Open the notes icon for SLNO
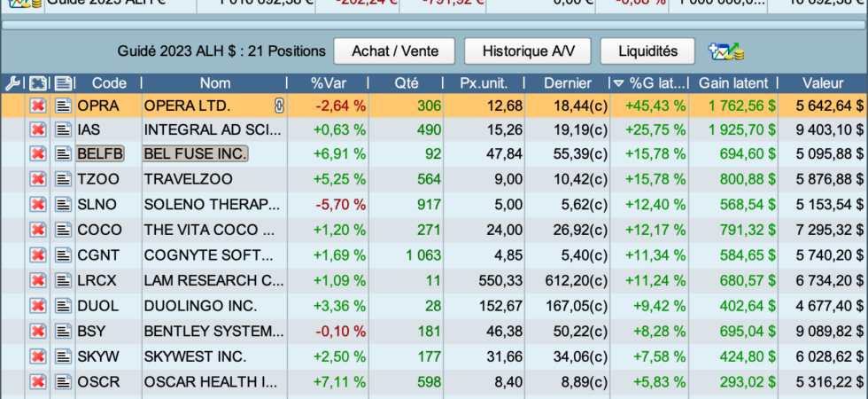This screenshot has width=868, height=399. (x=64, y=205)
